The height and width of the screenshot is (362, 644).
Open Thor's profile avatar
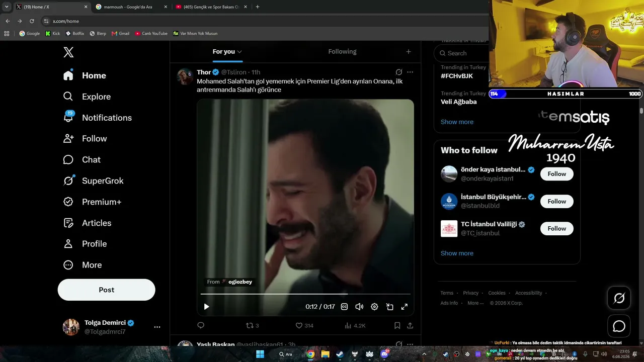click(x=185, y=76)
